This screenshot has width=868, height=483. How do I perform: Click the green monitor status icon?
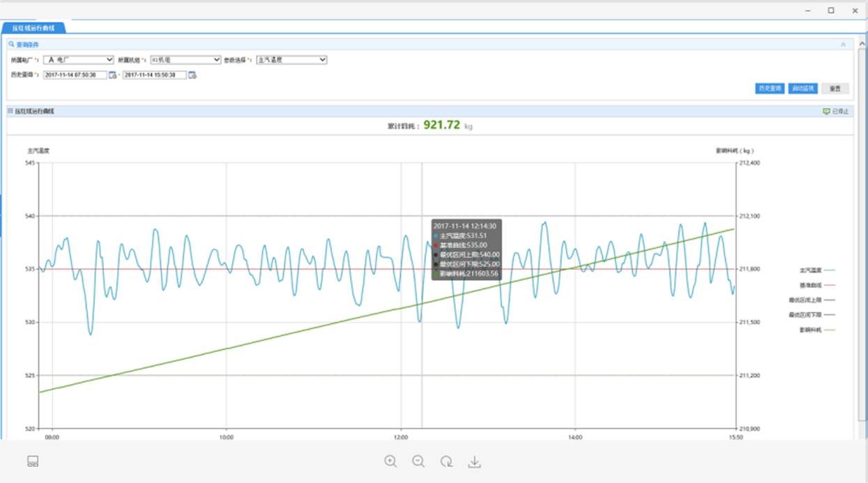[x=826, y=112]
